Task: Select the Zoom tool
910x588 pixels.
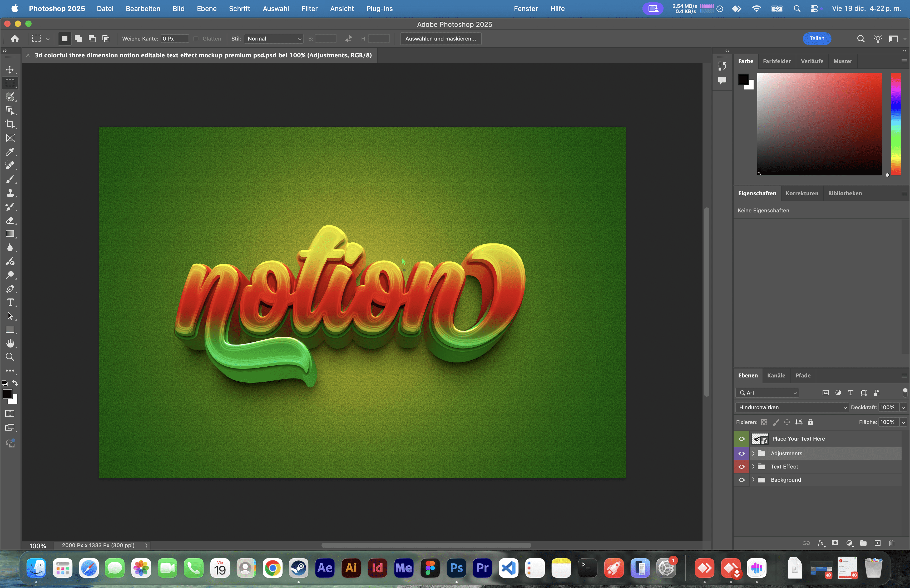Action: (x=10, y=357)
